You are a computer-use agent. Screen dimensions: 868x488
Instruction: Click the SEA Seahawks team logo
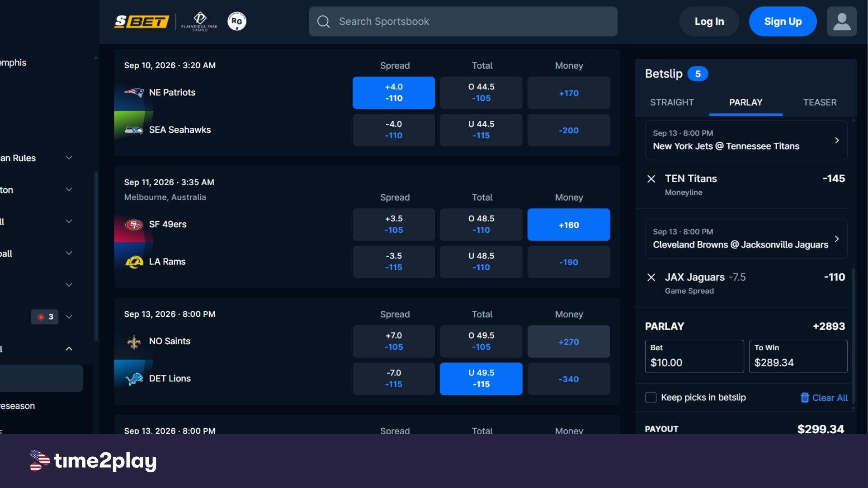point(134,130)
